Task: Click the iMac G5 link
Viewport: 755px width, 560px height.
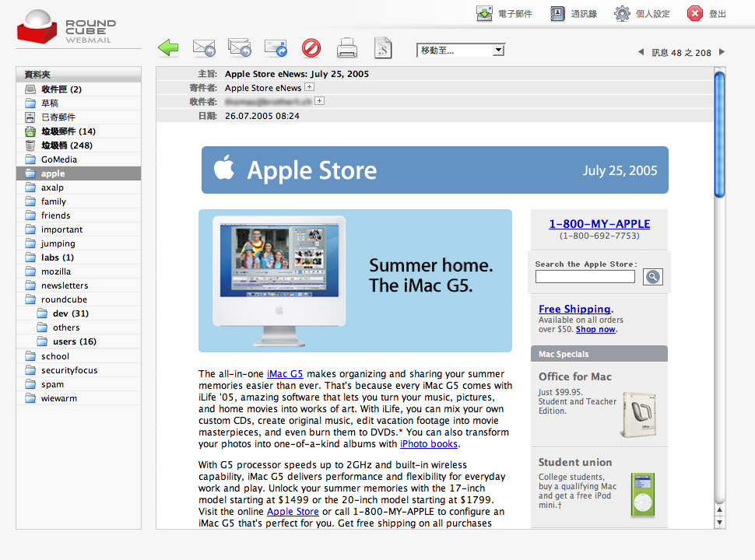Action: [285, 374]
